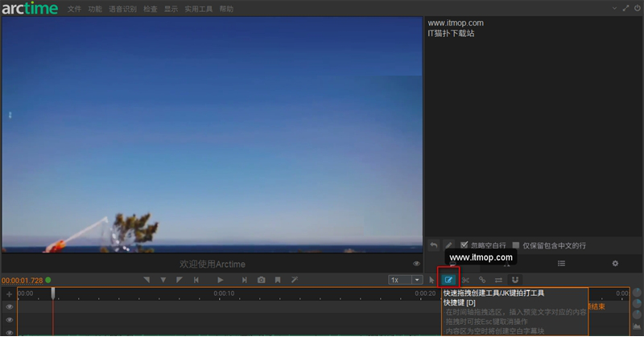Image resolution: width=644 pixels, height=349 pixels.
Task: Click the magic wand tool icon
Action: [295, 280]
